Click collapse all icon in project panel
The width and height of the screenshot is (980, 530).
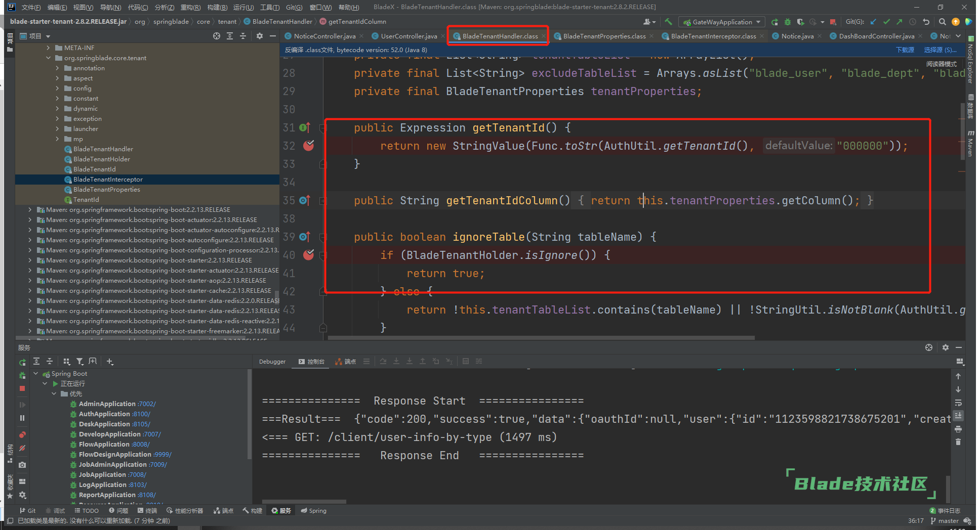243,36
